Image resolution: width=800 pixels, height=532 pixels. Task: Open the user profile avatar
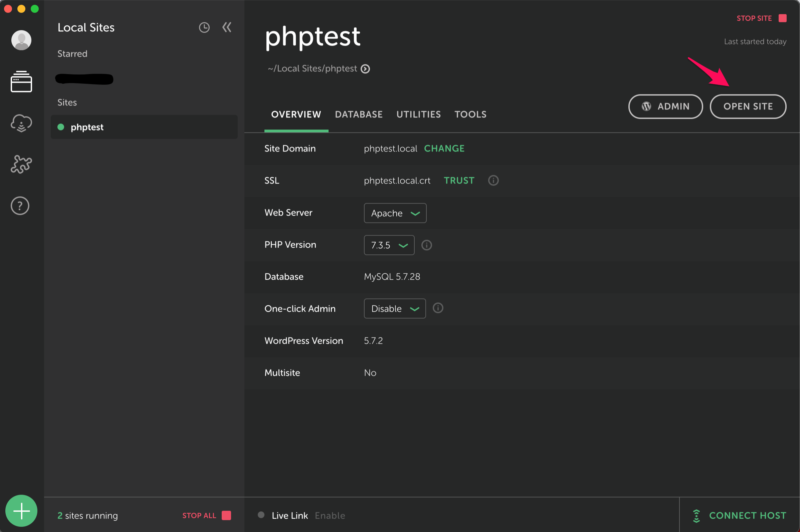21,40
